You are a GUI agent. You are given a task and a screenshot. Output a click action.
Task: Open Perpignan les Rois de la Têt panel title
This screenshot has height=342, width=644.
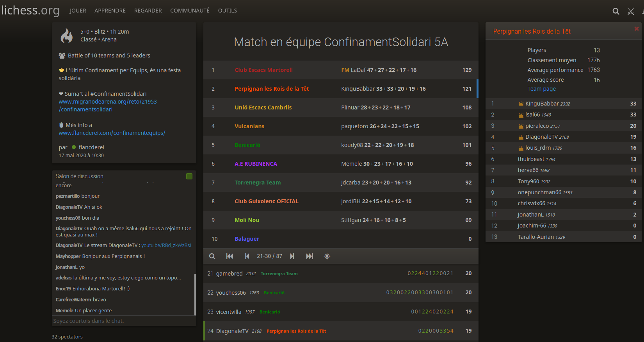532,31
